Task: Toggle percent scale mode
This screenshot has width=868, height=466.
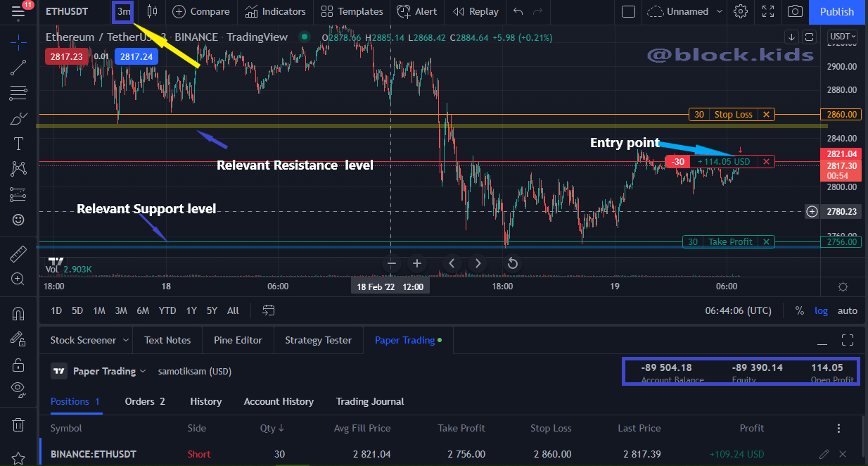Action: coord(799,310)
